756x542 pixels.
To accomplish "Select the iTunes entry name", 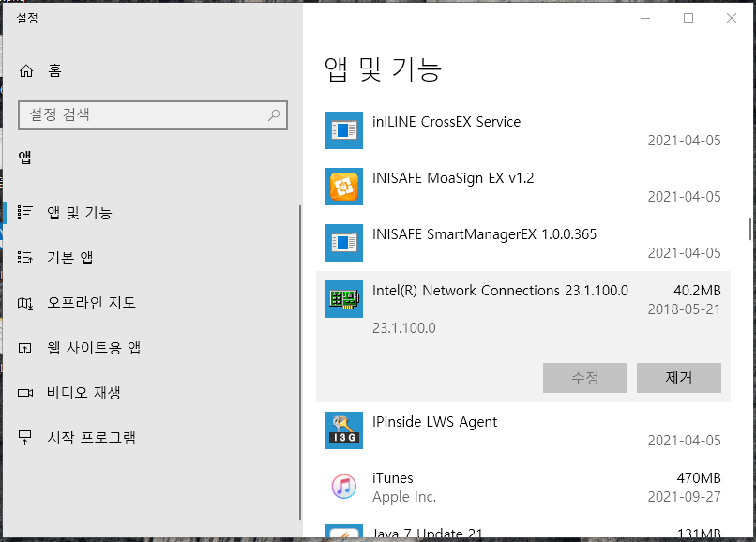I will point(393,478).
